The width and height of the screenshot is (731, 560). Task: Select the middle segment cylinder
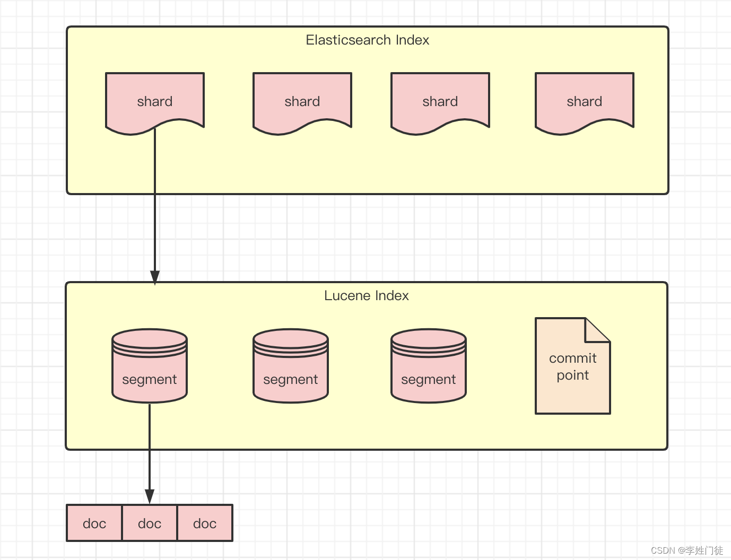pyautogui.click(x=291, y=366)
